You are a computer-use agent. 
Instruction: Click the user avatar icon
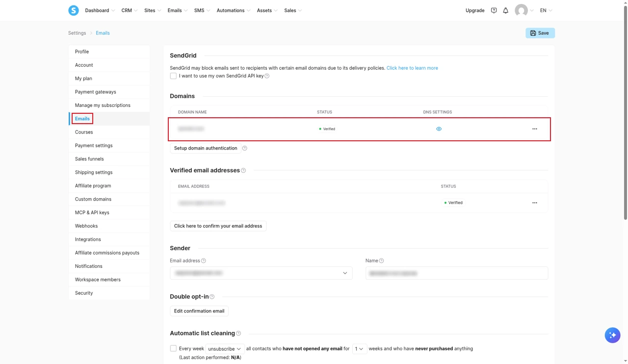(x=521, y=10)
